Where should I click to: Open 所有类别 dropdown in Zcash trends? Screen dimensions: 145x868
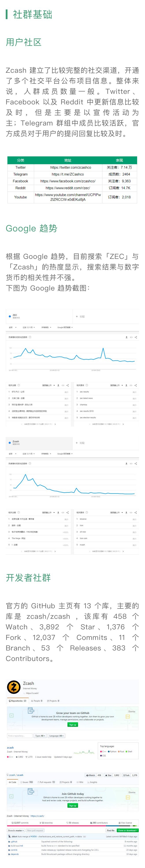(46, 454)
